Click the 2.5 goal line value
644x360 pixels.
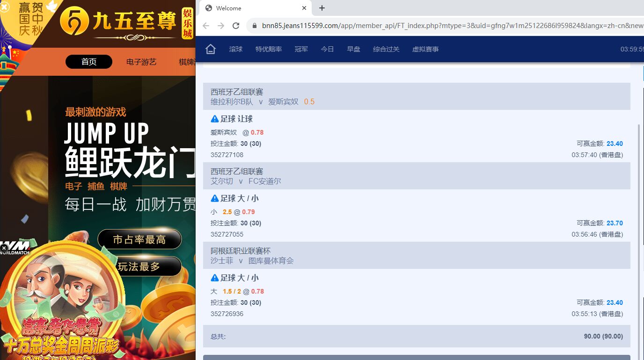click(x=227, y=212)
